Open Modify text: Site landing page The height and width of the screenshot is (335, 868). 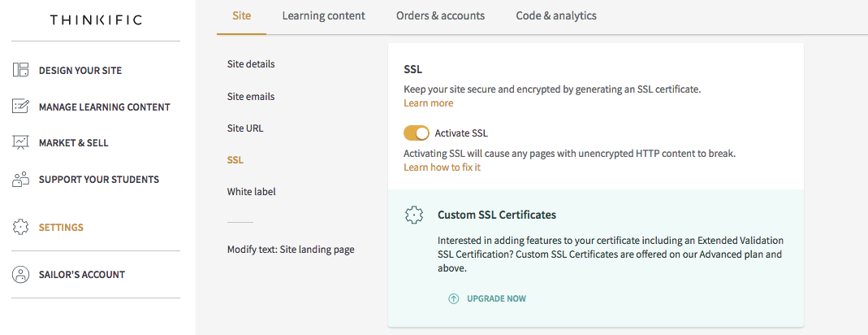pos(291,249)
